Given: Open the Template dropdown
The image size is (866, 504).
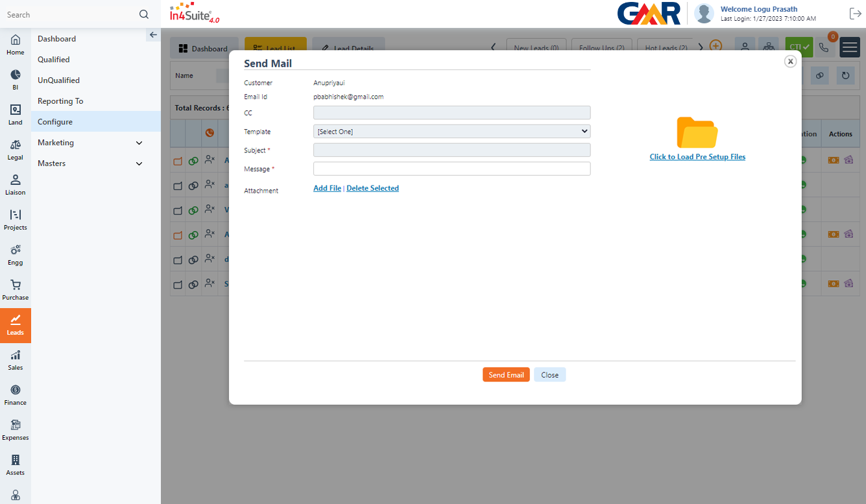Looking at the screenshot, I should tap(451, 132).
